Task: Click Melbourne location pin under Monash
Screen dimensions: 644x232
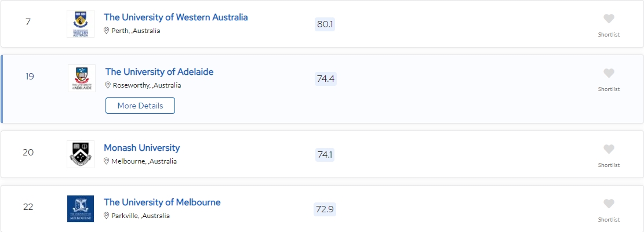Action: coord(107,161)
